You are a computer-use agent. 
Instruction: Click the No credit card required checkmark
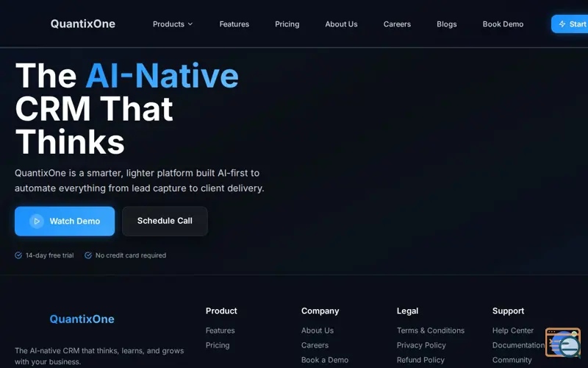point(88,255)
